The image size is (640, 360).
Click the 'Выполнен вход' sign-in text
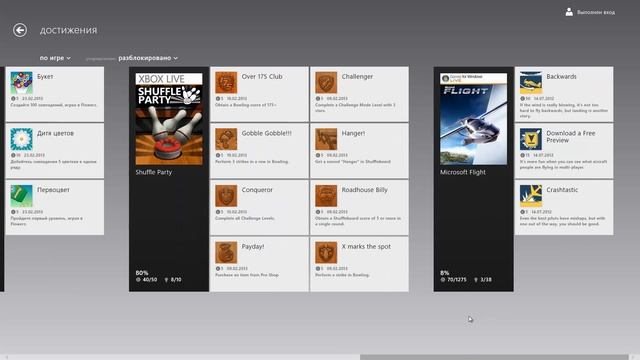[x=596, y=13]
